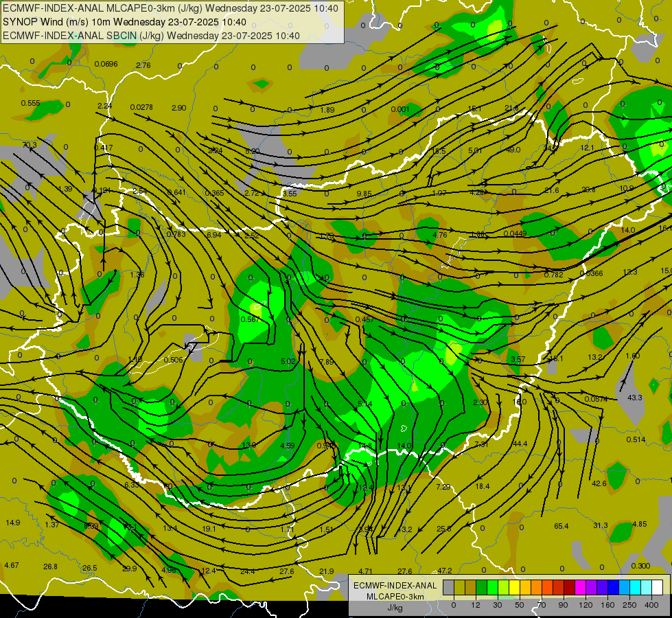This screenshot has height=618, width=672.
Task: Click the map value 0.300
Action: [x=640, y=566]
